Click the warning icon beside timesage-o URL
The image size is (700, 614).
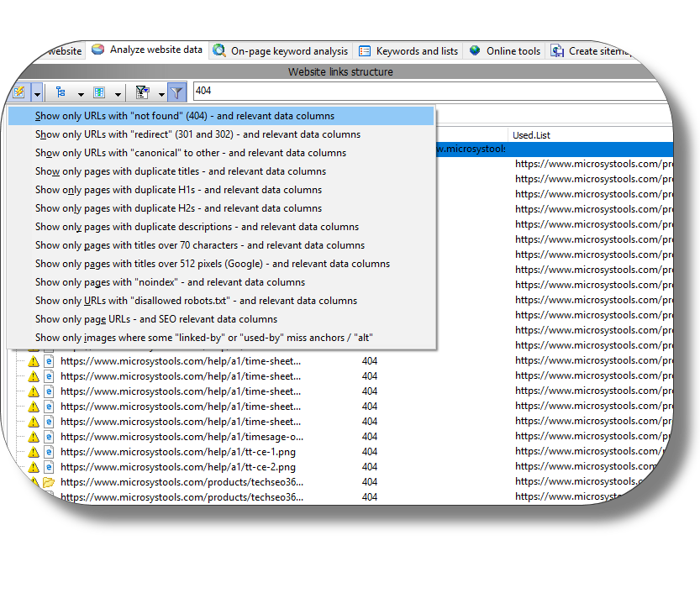coord(34,437)
